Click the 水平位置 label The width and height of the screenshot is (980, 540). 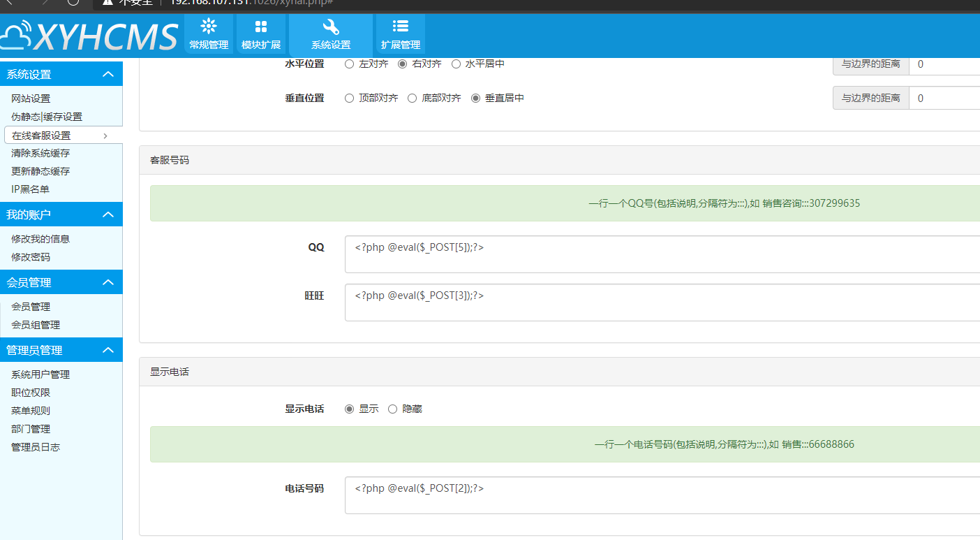304,64
